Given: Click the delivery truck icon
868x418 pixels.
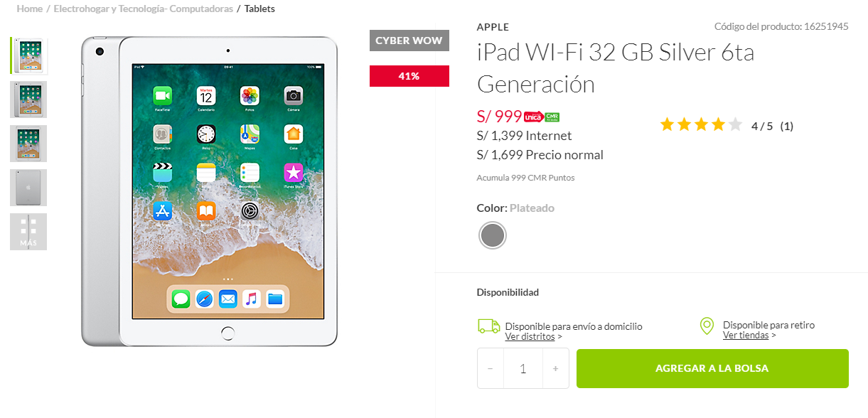Looking at the screenshot, I should [x=488, y=326].
